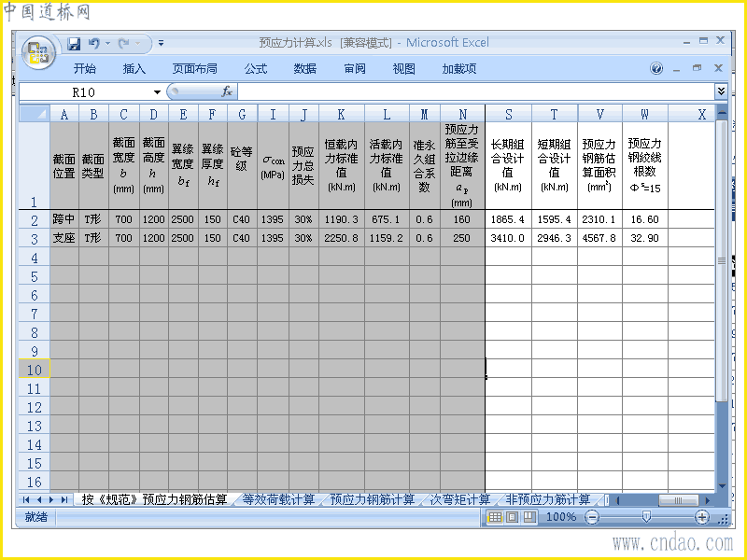This screenshot has width=747, height=560.
Task: Switch to Page Layout view in status bar
Action: coord(512,517)
